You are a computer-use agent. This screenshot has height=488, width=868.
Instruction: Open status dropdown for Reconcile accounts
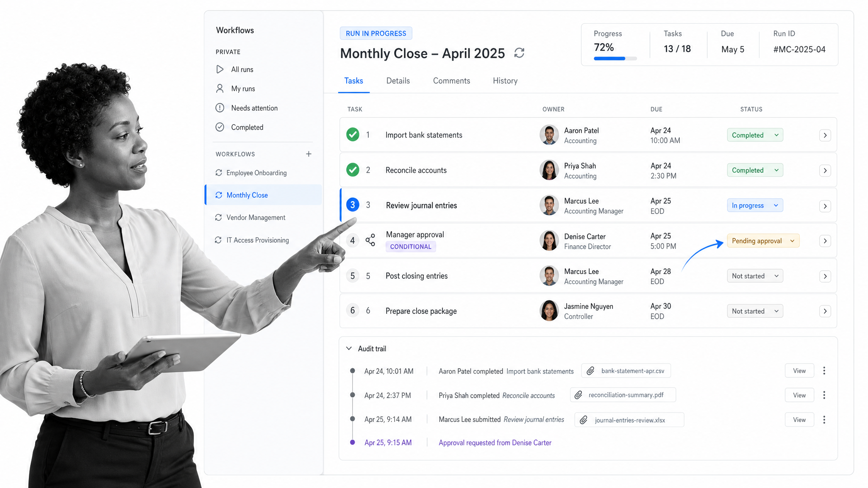[755, 170]
